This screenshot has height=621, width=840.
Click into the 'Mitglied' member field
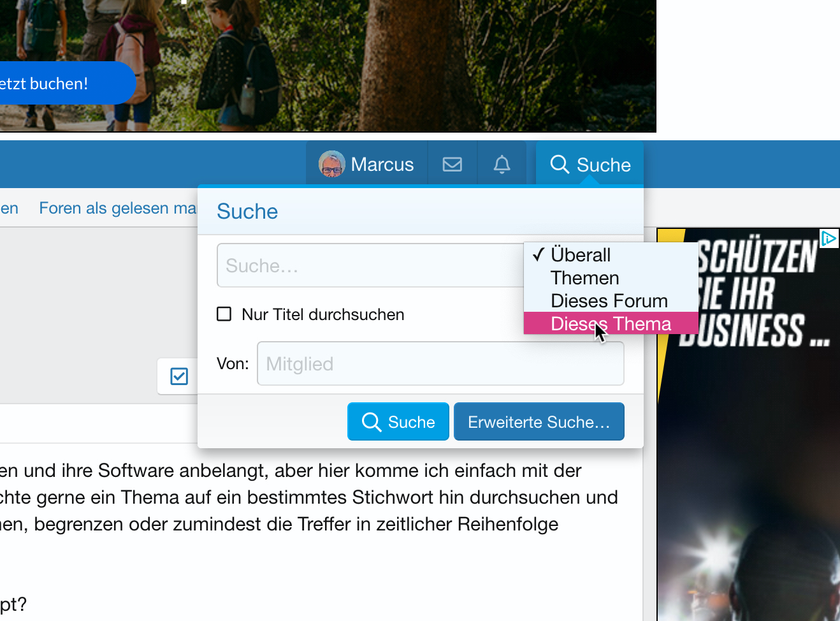click(440, 364)
